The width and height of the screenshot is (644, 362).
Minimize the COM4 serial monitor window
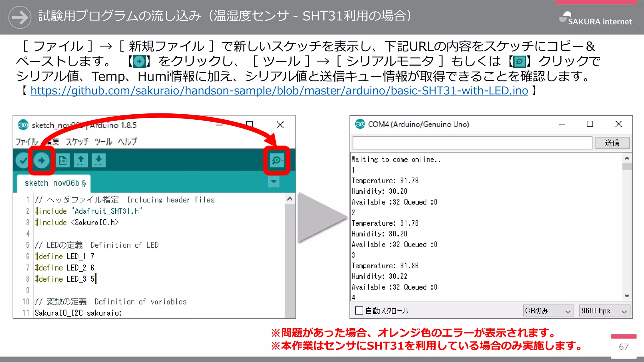coord(562,124)
